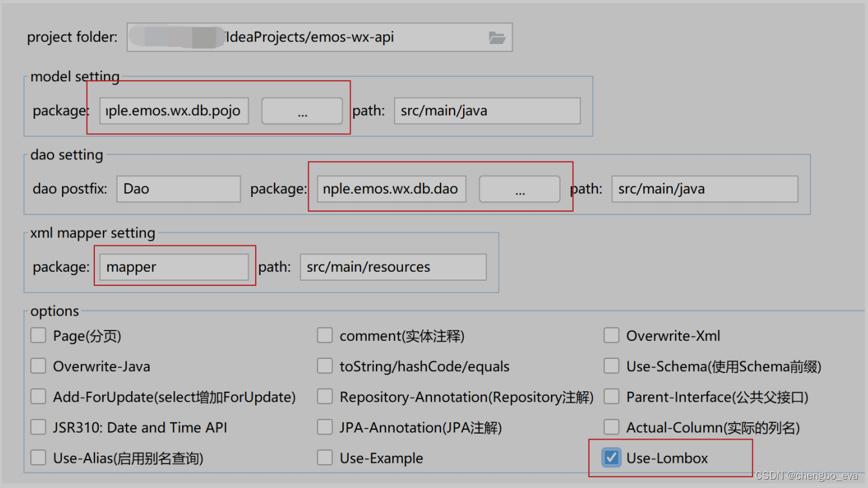Click the project folder path field

pos(320,37)
